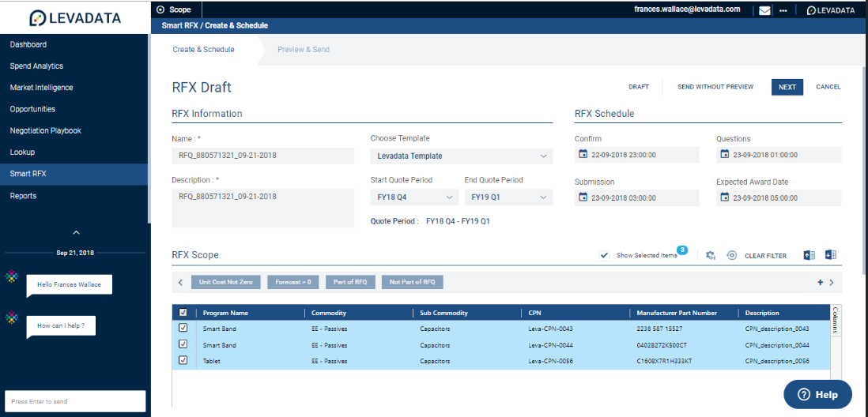Click the plus icon to add filter

[x=820, y=283]
